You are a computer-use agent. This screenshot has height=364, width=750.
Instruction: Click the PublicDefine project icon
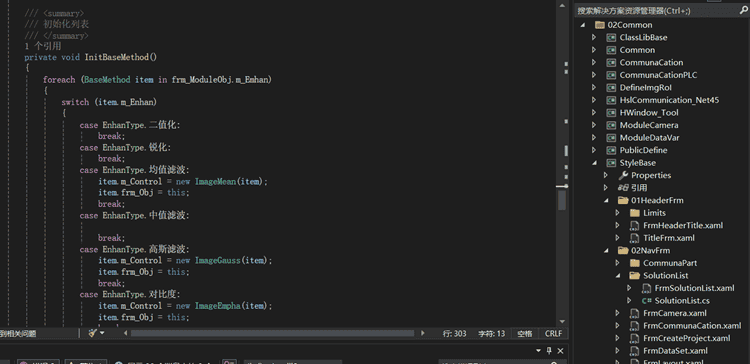(611, 150)
